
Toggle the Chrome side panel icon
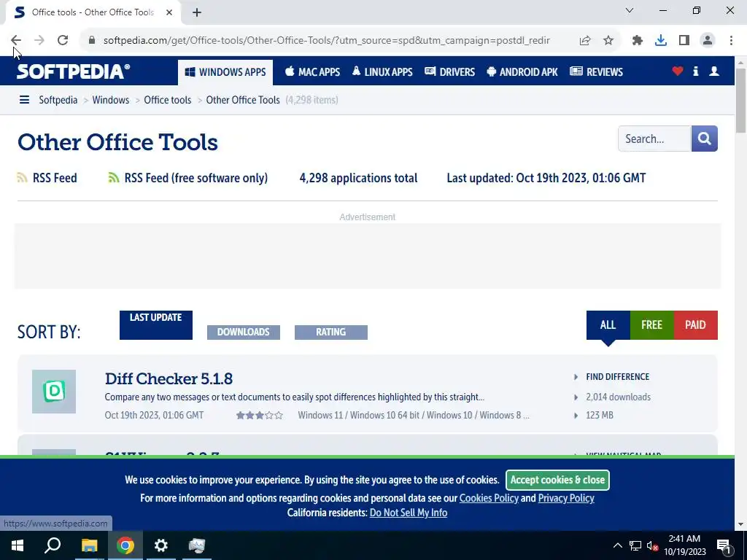click(684, 41)
